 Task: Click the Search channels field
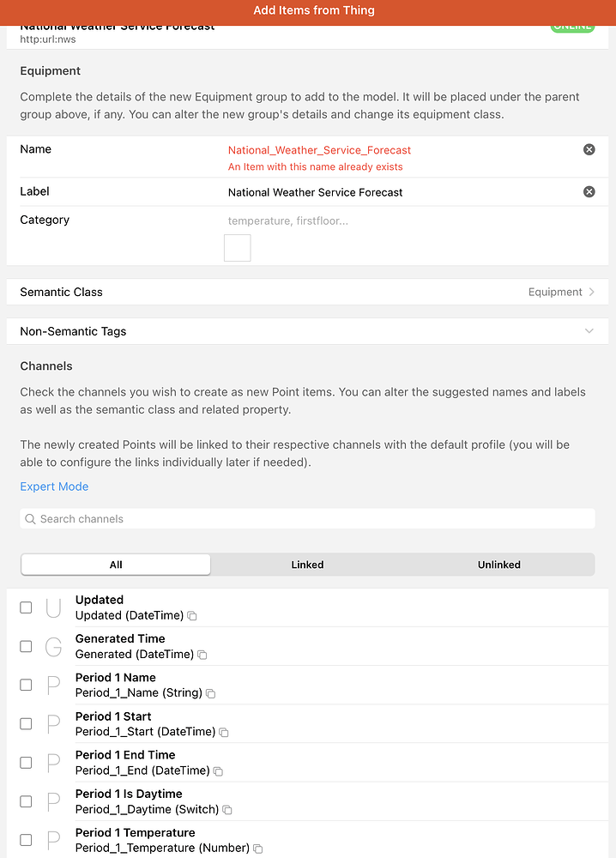click(x=307, y=519)
